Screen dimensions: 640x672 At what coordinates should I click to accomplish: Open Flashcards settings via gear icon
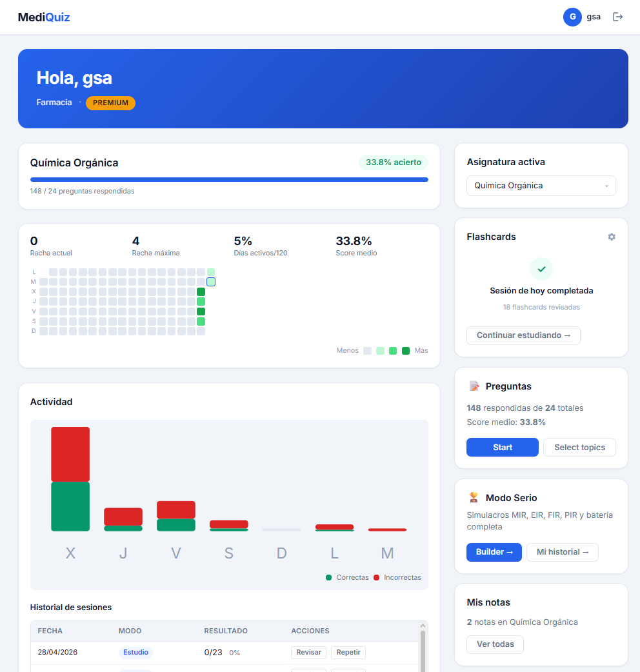(x=612, y=237)
